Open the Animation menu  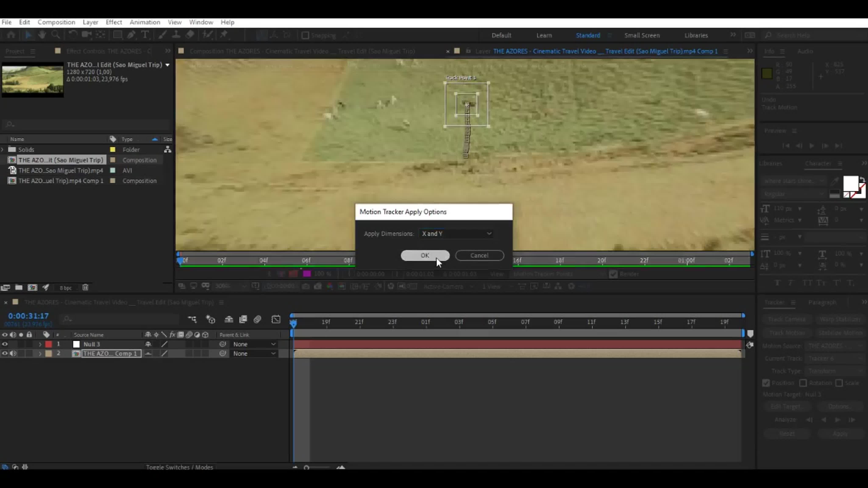click(145, 22)
